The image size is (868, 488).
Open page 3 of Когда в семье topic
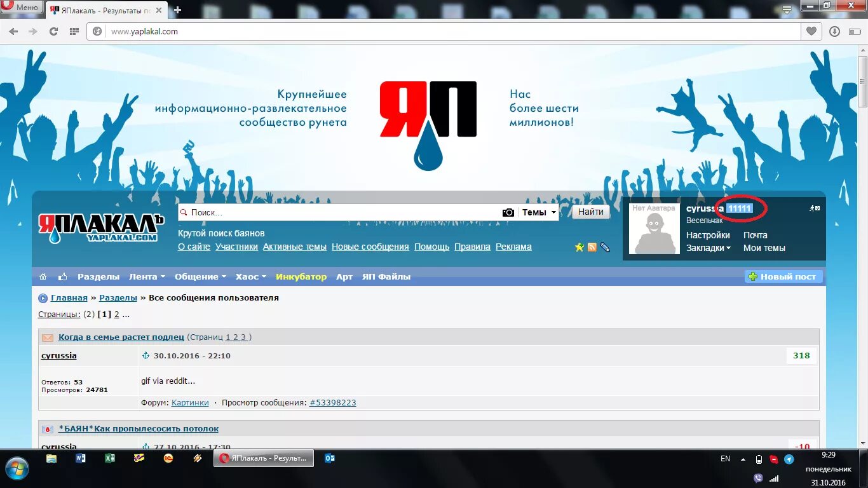[x=243, y=337]
